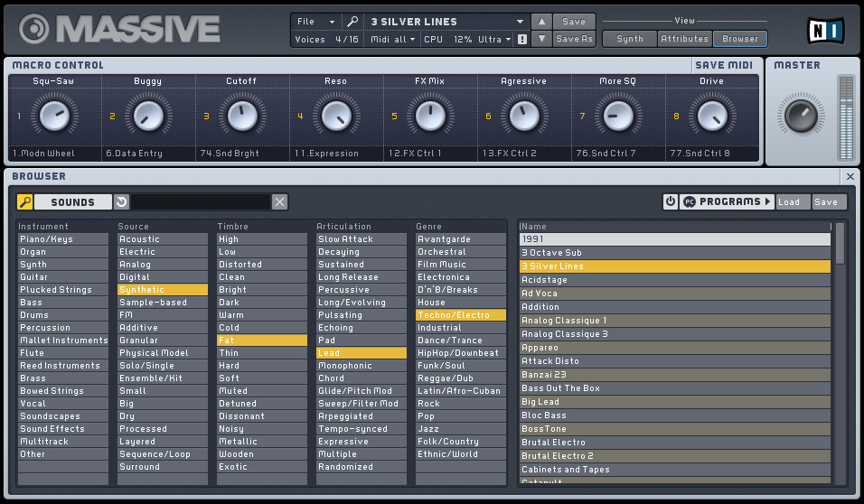Select the Big Lead preset in list
The image size is (864, 504).
[x=674, y=402]
